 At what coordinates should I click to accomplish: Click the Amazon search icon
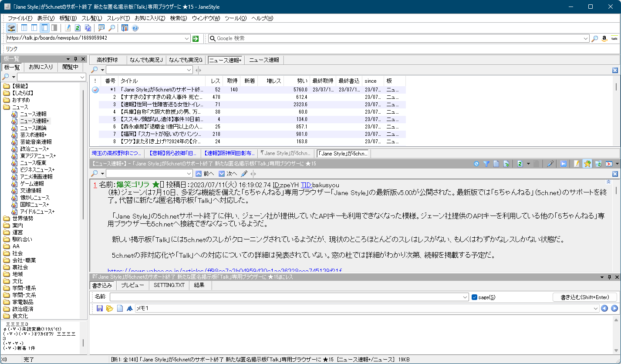[604, 38]
